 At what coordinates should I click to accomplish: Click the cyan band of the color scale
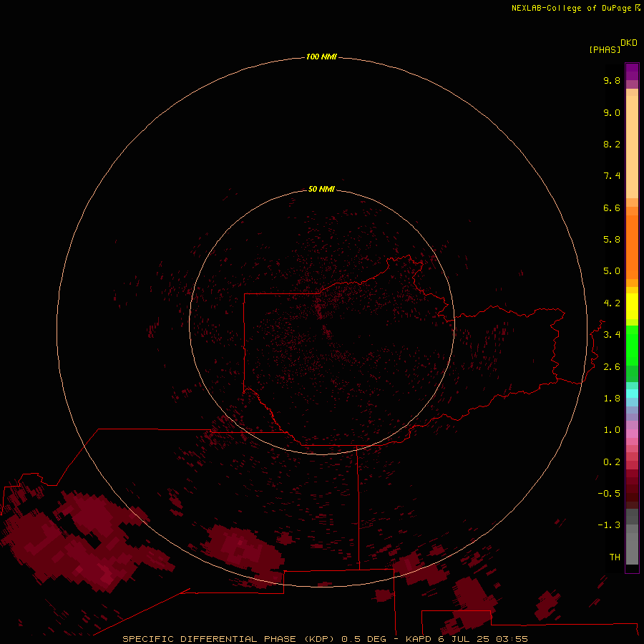(632, 394)
